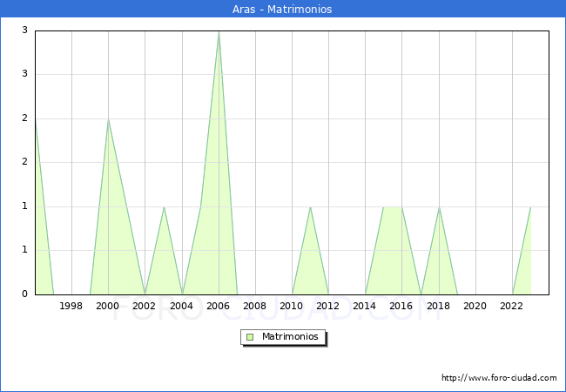Click the 2002 x-axis label
The height and width of the screenshot is (392, 566).
tap(145, 306)
